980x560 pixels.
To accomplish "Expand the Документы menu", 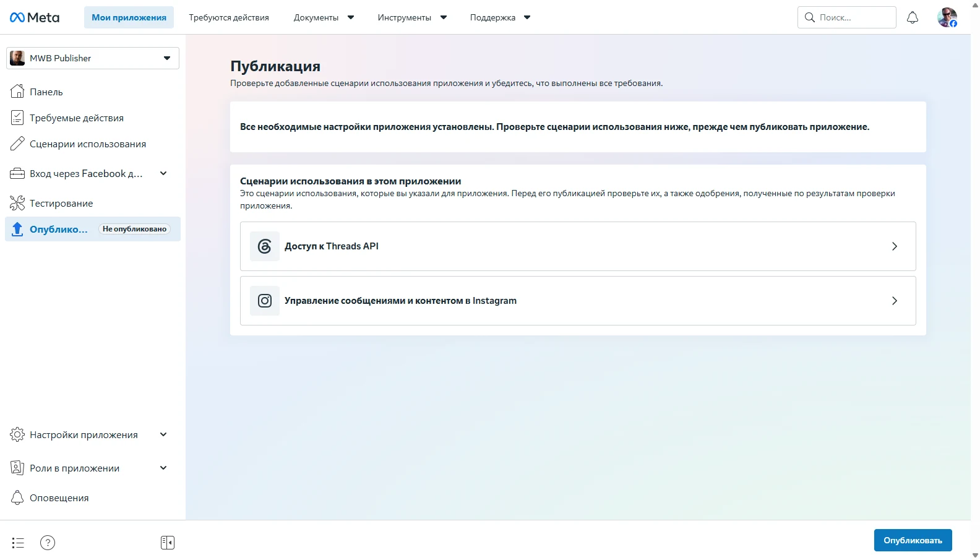I will (x=324, y=17).
